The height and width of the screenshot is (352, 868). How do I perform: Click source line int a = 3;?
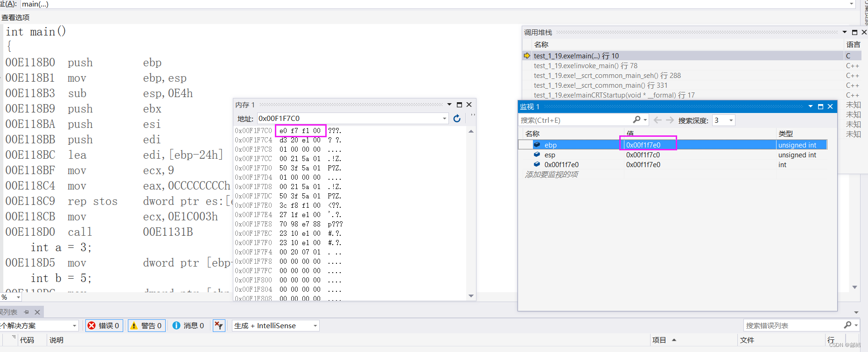pyautogui.click(x=61, y=247)
